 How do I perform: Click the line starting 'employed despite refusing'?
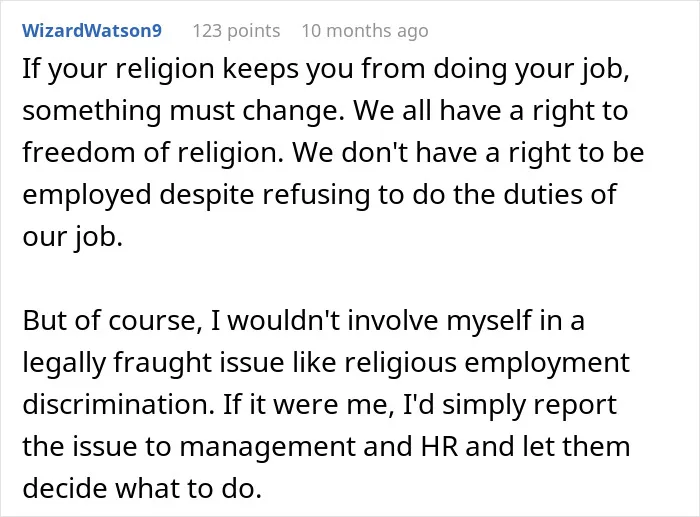(x=319, y=195)
